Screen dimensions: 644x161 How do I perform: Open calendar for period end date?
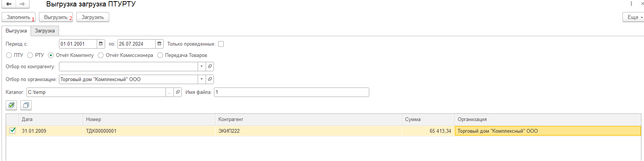point(159,44)
